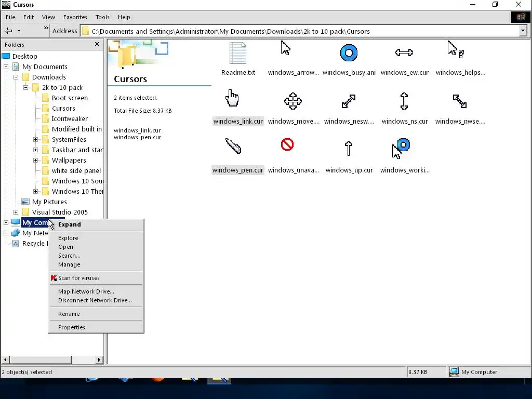Click the Desktop icon in folder tree
This screenshot has height=399, width=532.
click(x=6, y=56)
